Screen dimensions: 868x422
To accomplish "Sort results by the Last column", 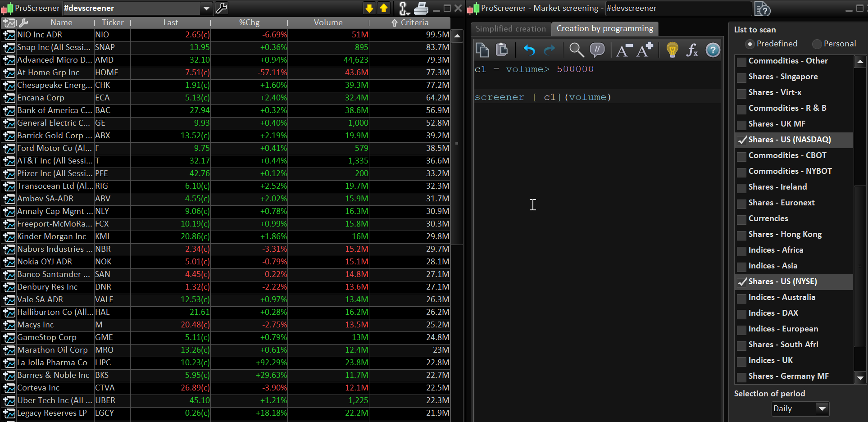I will [171, 23].
